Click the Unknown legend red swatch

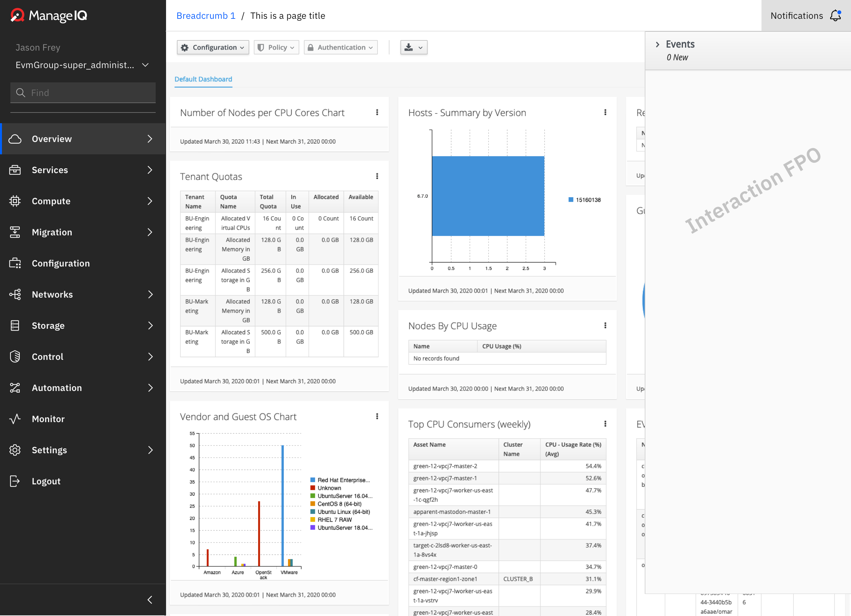[313, 488]
